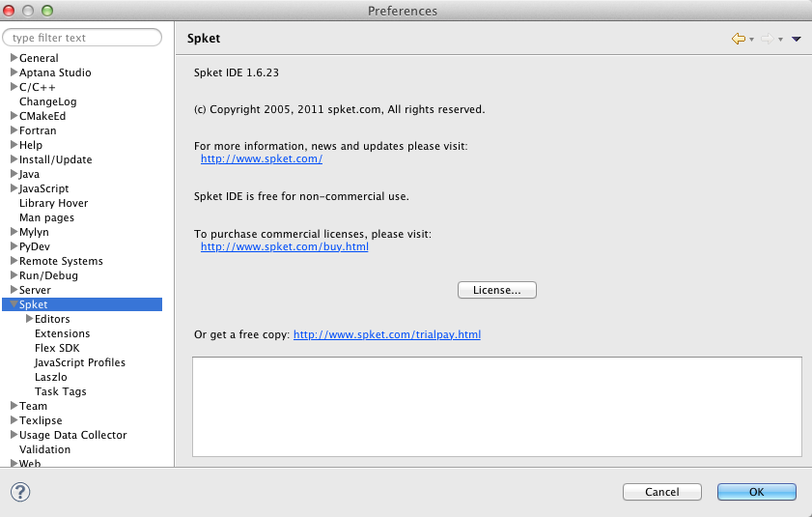Collapse the Spket tree node
This screenshot has height=517, width=812.
tap(14, 303)
